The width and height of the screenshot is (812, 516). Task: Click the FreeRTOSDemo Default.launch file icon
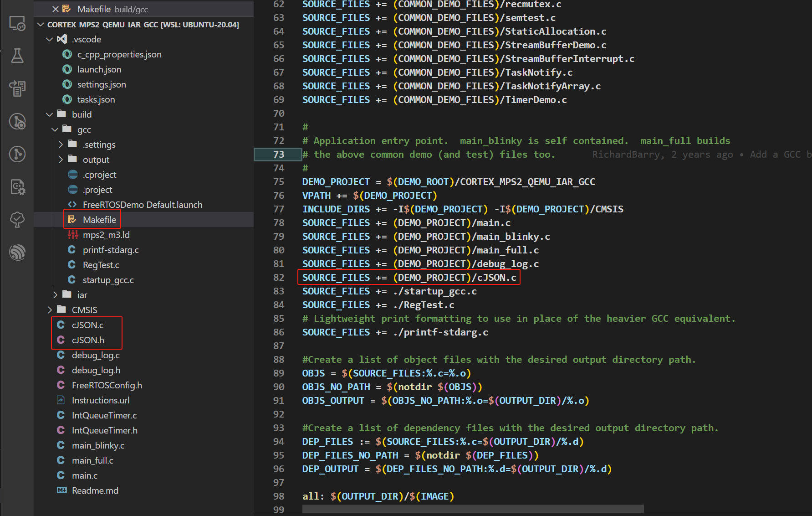click(x=72, y=205)
